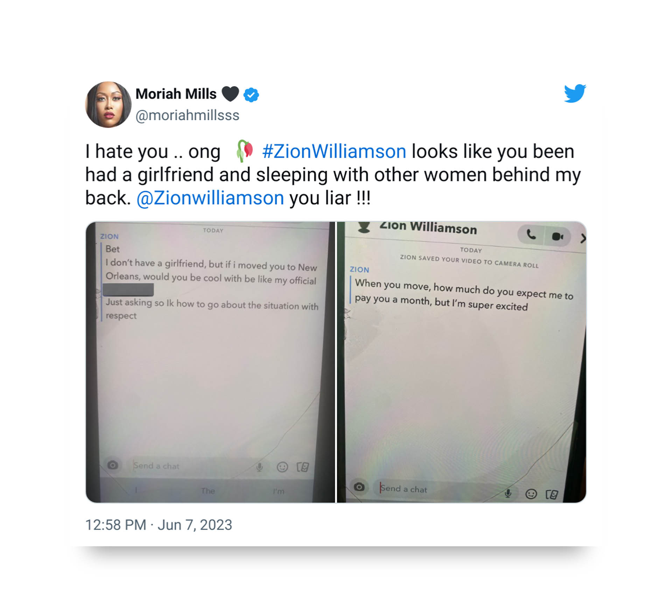Open the #ZionWilliamson hashtag link
This screenshot has width=672, height=616.
pyautogui.click(x=334, y=152)
